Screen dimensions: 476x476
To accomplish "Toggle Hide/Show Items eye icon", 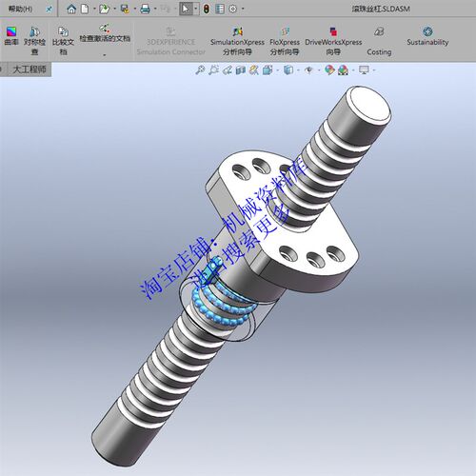I will click(308, 69).
